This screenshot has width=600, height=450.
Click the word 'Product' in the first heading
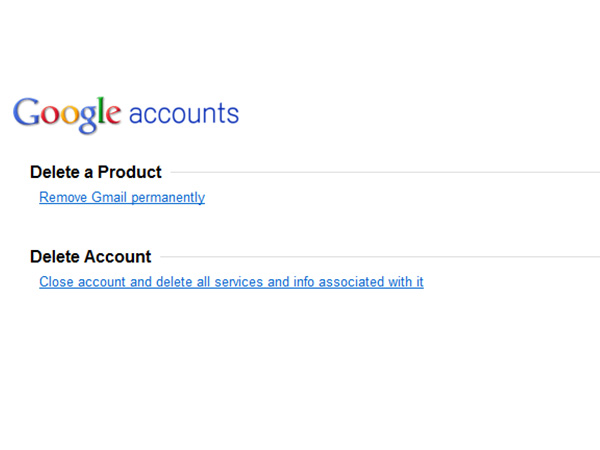129,172
